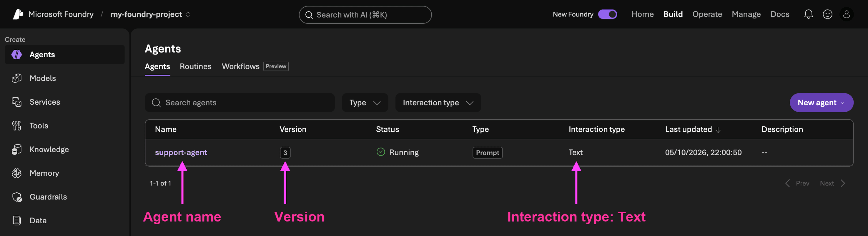Screen dimensions: 868x236
Task: Switch to the Routines tab
Action: point(195,66)
